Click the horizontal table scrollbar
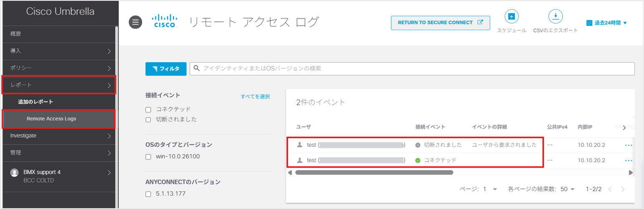The width and height of the screenshot is (644, 209). pyautogui.click(x=374, y=172)
